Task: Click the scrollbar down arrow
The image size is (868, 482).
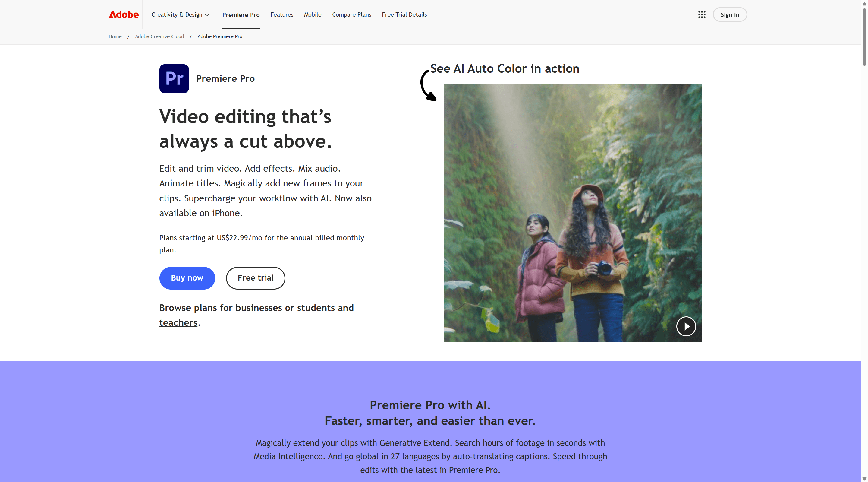Action: tap(864, 479)
